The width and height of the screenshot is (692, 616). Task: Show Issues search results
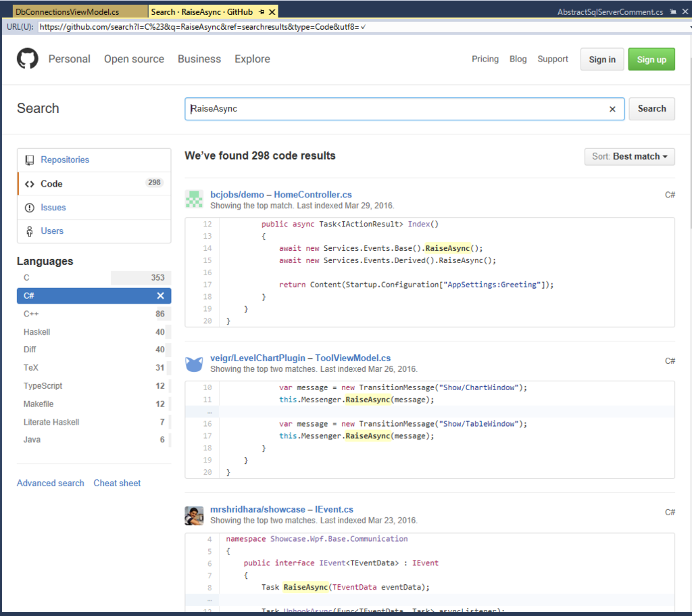click(53, 208)
